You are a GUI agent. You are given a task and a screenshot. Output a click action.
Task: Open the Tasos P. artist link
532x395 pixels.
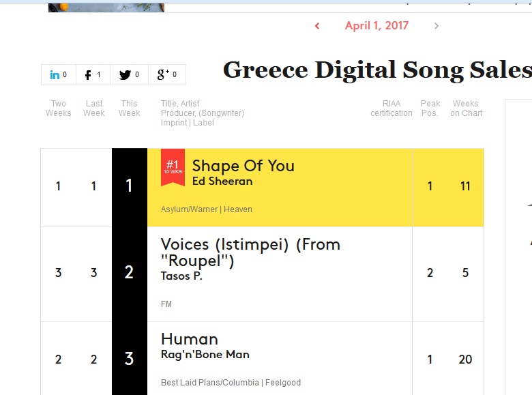tap(181, 276)
